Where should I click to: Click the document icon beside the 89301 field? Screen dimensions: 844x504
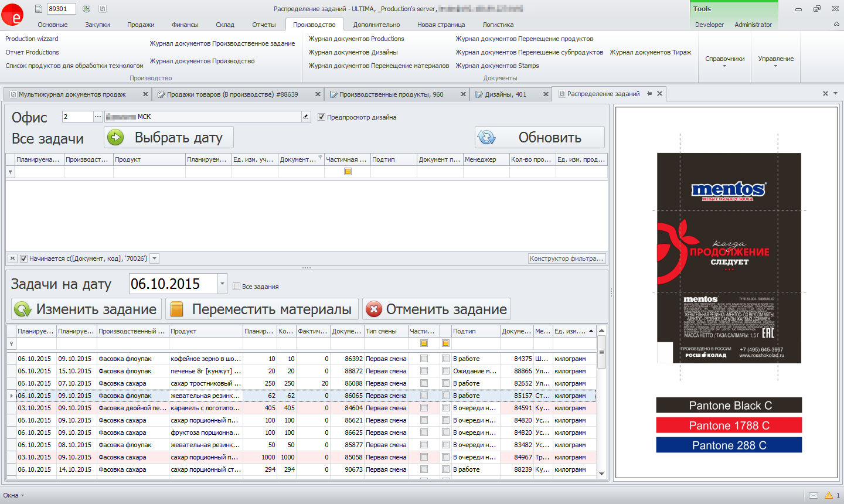39,9
